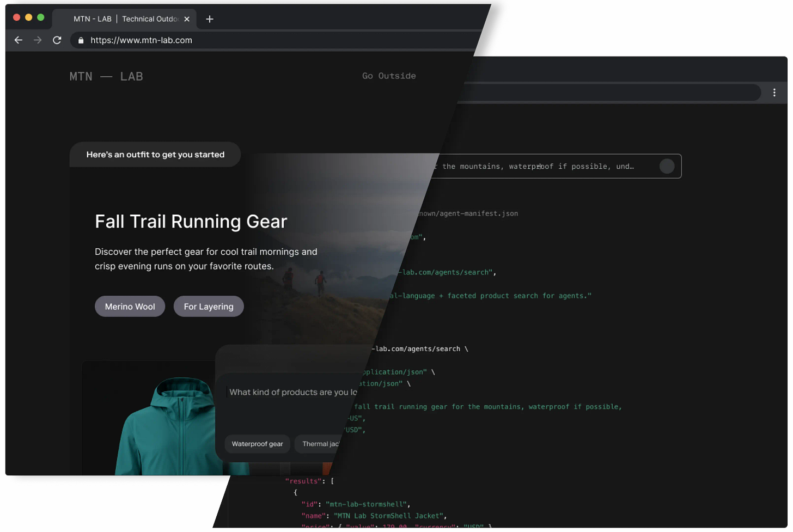Click the browser back arrow

(18, 40)
